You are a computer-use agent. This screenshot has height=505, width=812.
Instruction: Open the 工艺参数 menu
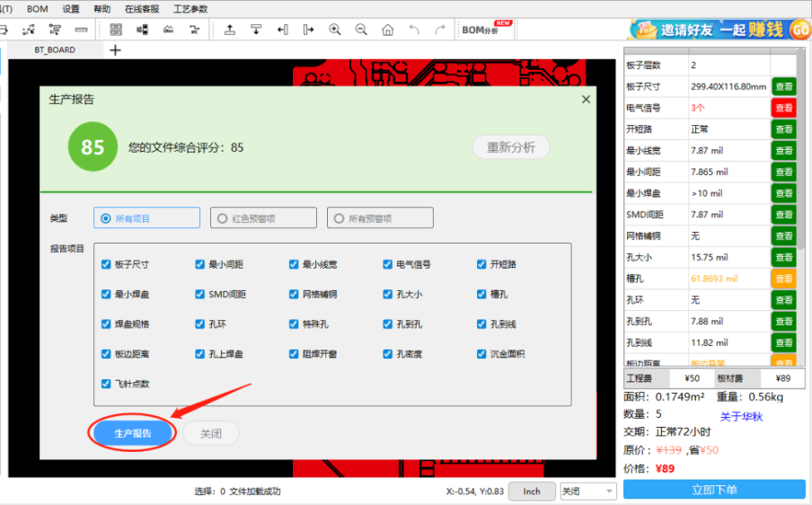coord(190,9)
